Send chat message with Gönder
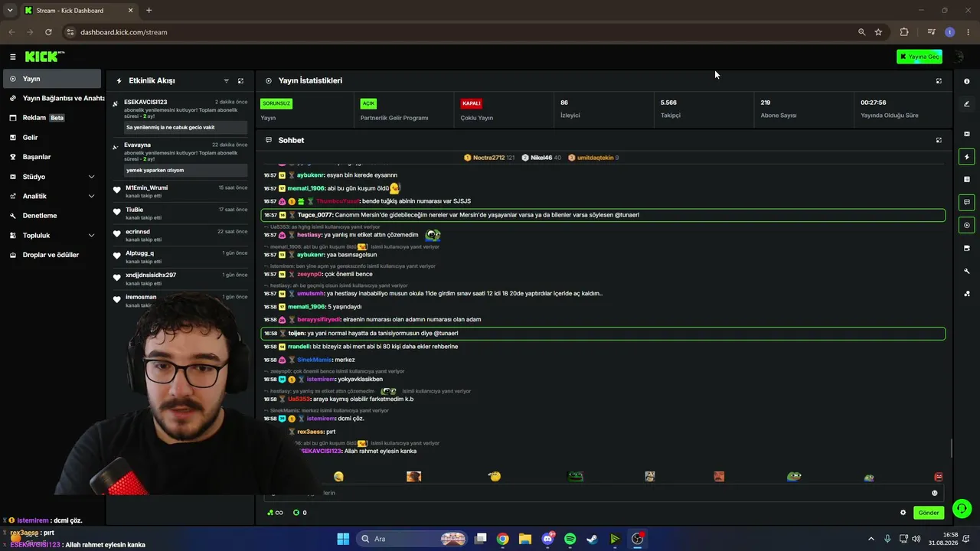The height and width of the screenshot is (551, 980). click(x=929, y=513)
